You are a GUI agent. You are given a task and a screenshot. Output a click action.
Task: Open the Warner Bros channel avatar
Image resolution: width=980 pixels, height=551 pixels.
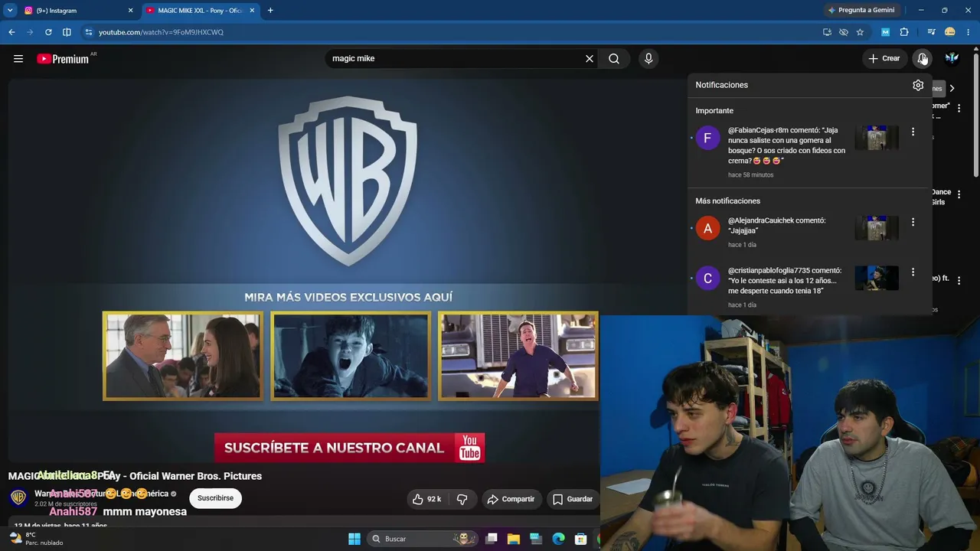coord(18,498)
